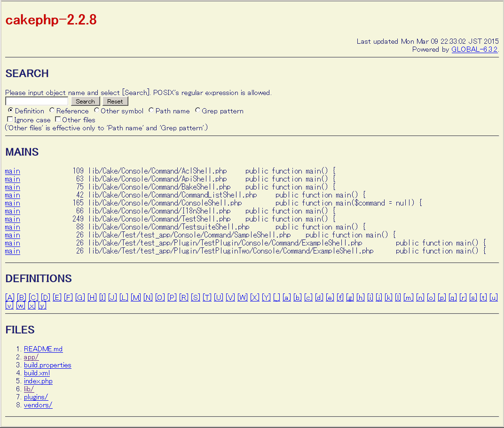Open uppercase [A] definitions index

point(10,297)
